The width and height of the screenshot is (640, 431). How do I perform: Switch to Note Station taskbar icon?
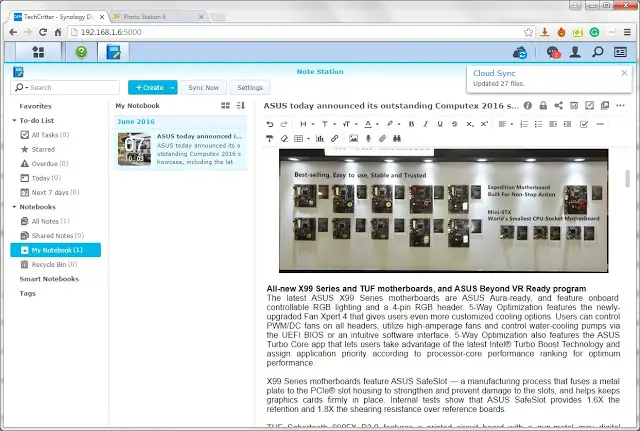(x=113, y=52)
